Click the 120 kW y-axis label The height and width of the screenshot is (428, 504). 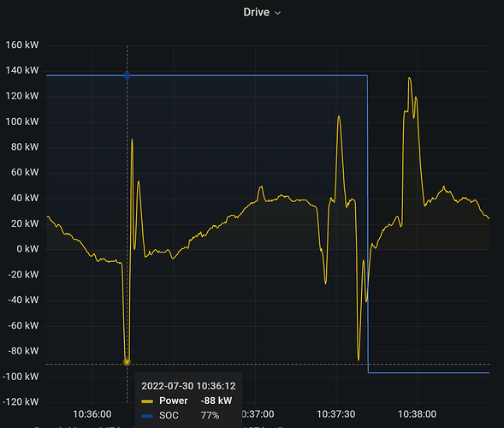point(22,96)
